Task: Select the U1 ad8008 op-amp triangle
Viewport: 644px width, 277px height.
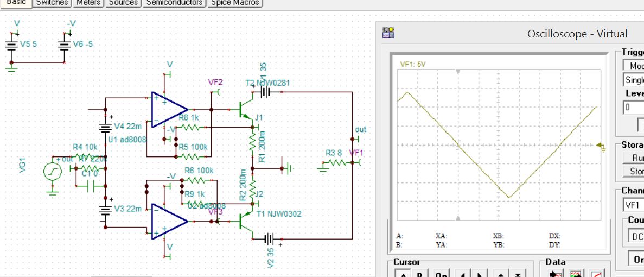Action: (x=170, y=110)
